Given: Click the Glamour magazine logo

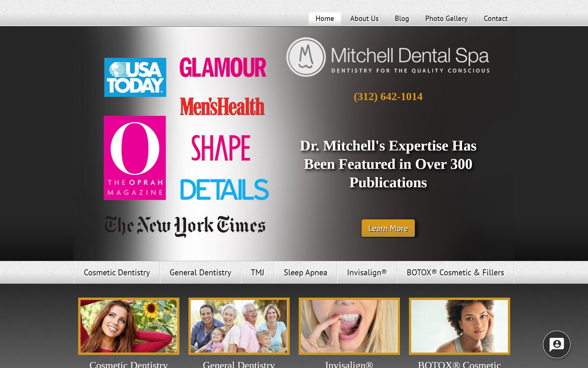Looking at the screenshot, I should point(223,67).
